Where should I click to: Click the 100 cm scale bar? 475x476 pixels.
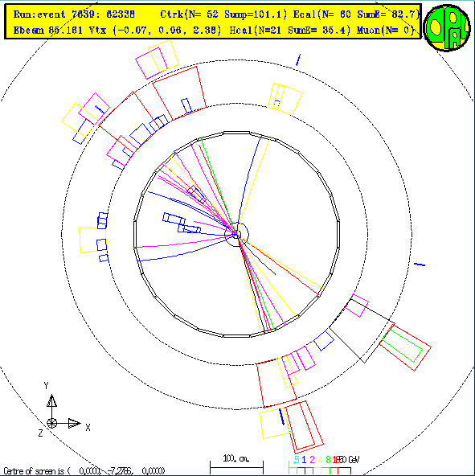coord(236,466)
